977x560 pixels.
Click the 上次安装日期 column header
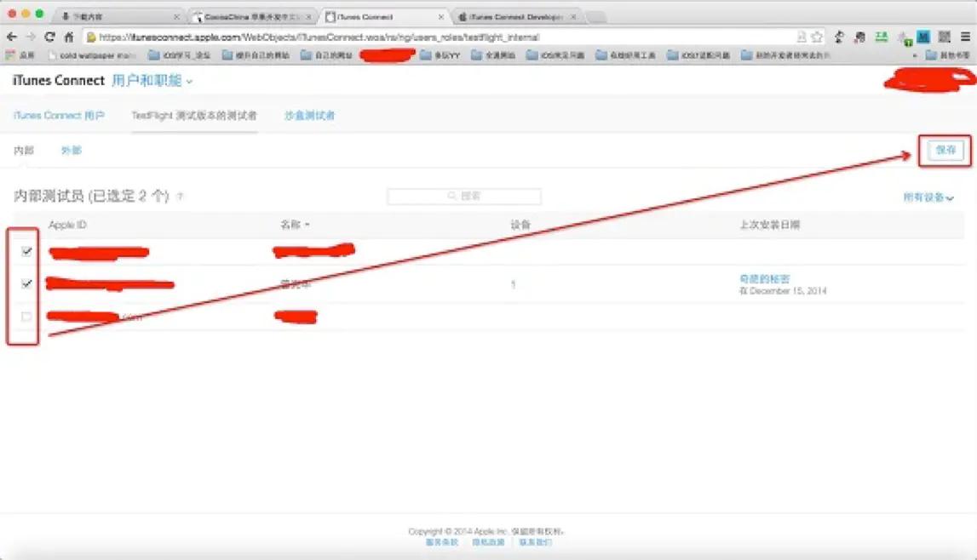[x=769, y=225]
